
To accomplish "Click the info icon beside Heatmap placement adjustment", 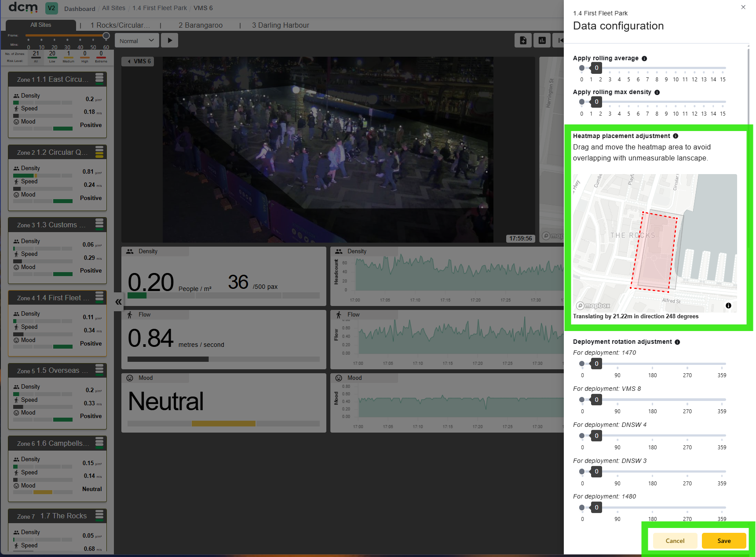I will coord(676,136).
